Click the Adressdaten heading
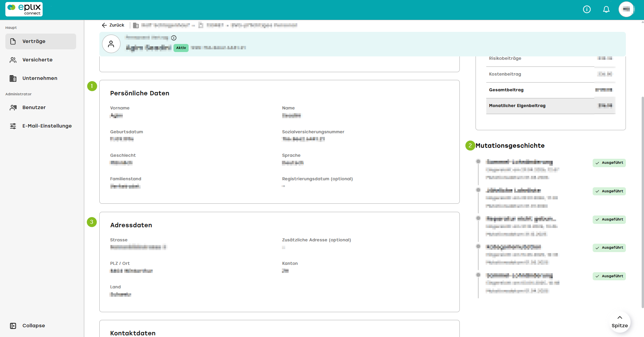The height and width of the screenshot is (337, 644). pyautogui.click(x=131, y=225)
